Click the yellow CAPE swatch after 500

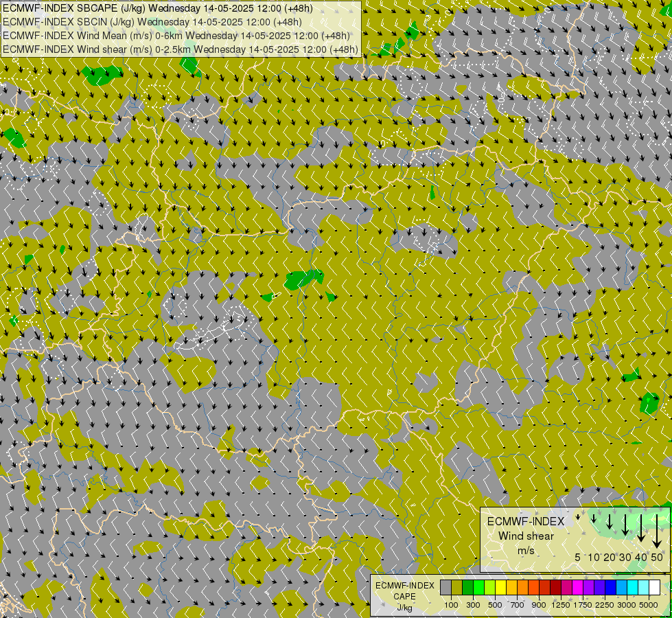[x=501, y=587]
